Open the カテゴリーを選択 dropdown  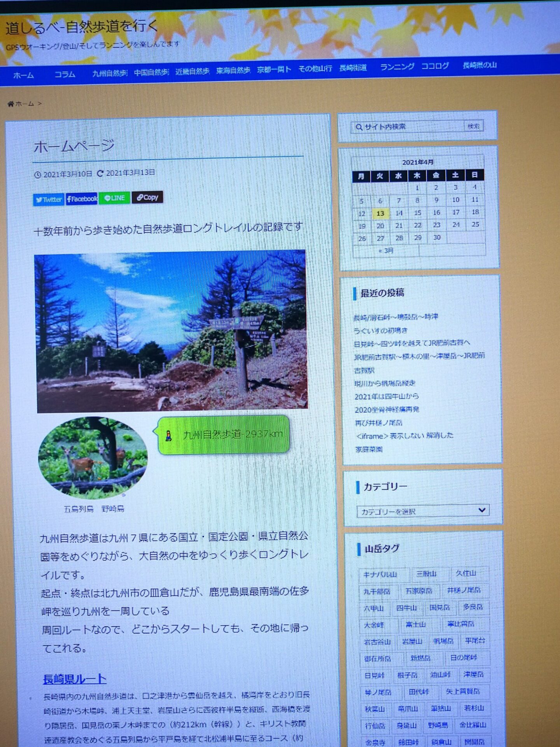coord(423,511)
